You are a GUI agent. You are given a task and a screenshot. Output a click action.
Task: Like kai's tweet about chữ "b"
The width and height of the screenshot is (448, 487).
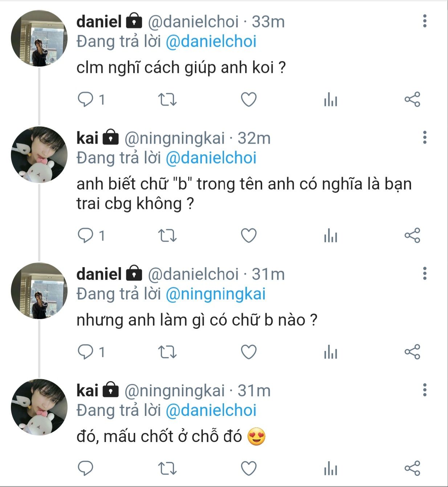249,236
